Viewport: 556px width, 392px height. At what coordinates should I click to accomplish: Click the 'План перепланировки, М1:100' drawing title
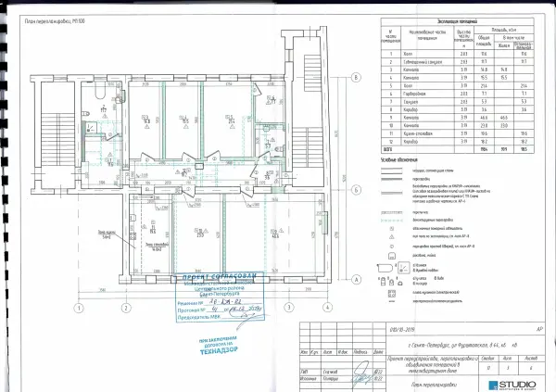point(55,21)
